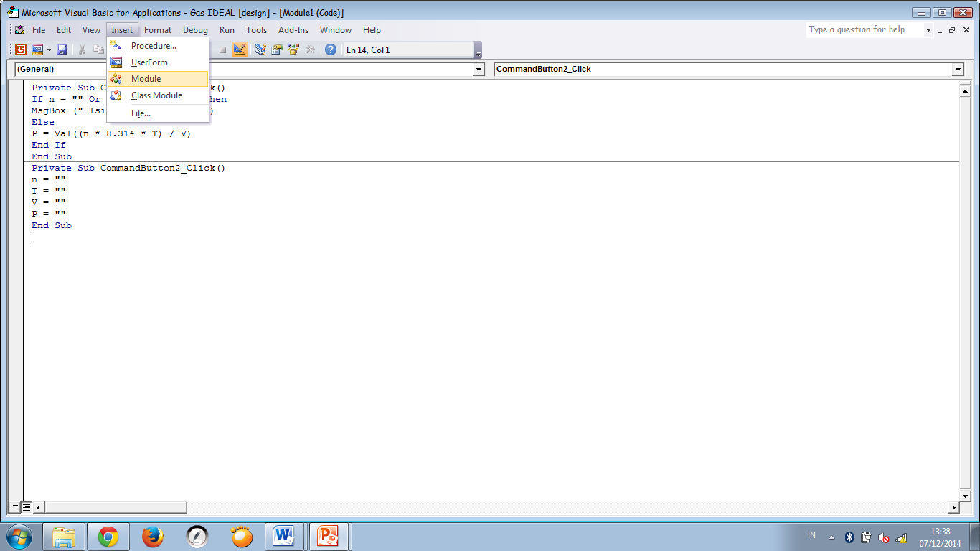Screen dimensions: 980x551
Task: Click the horizontal scrollbar thumb of code window
Action: point(116,507)
